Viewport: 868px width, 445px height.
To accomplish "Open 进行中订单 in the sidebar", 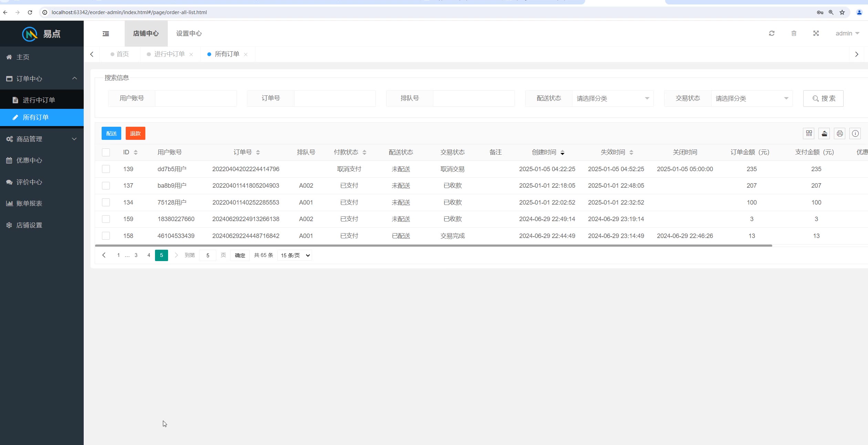I will click(39, 100).
